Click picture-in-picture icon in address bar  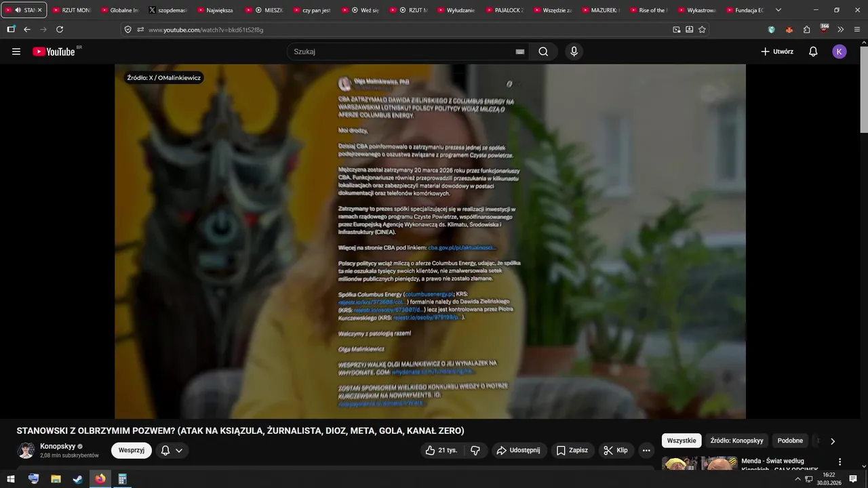pyautogui.click(x=676, y=30)
